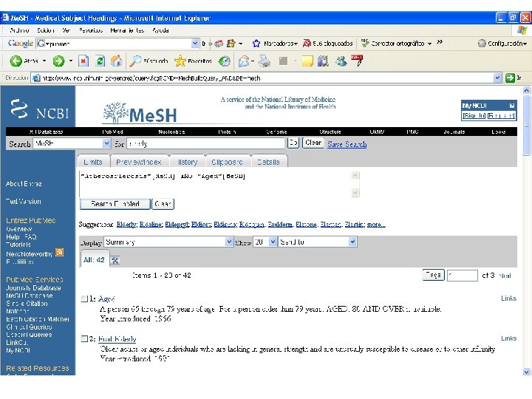Open the Search database MeSH dropdown
This screenshot has height=399, width=532.
pyautogui.click(x=106, y=144)
